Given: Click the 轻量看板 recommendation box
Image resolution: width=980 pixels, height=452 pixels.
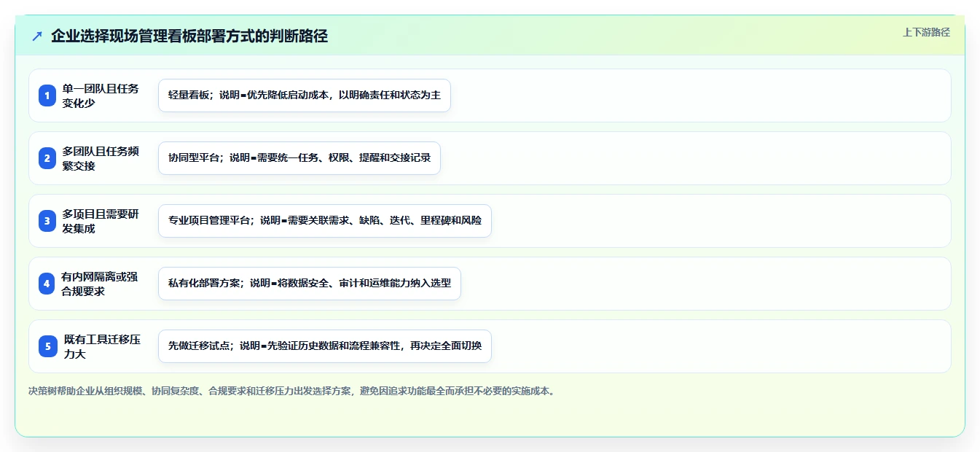Looking at the screenshot, I should coord(305,96).
